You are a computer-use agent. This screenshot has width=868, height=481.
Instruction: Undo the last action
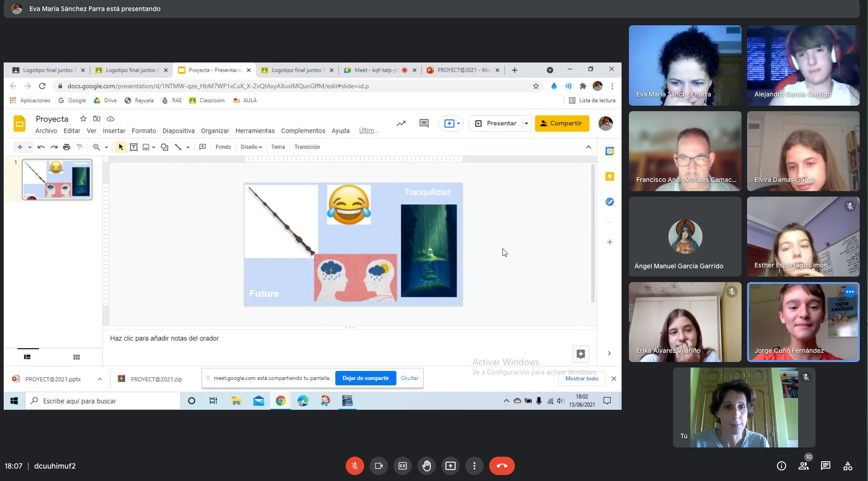tap(41, 147)
